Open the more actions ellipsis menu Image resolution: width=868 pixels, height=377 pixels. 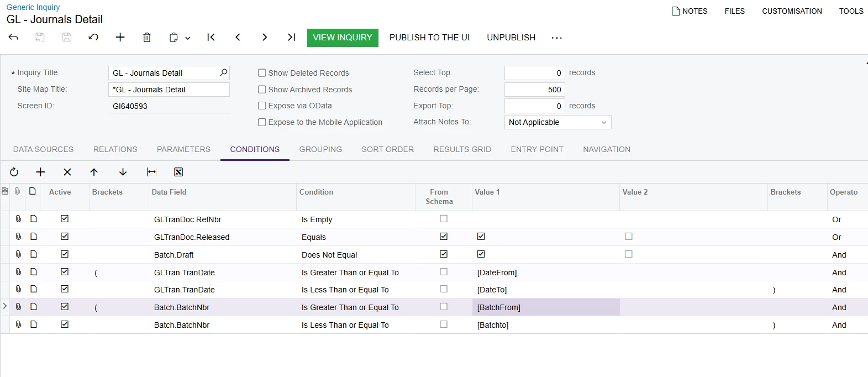[x=556, y=38]
